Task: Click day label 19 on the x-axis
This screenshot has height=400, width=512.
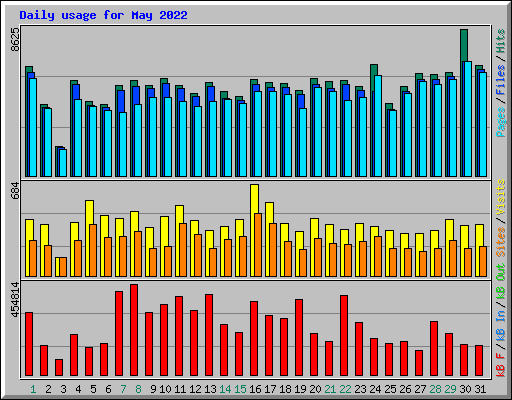Action: coord(300,389)
